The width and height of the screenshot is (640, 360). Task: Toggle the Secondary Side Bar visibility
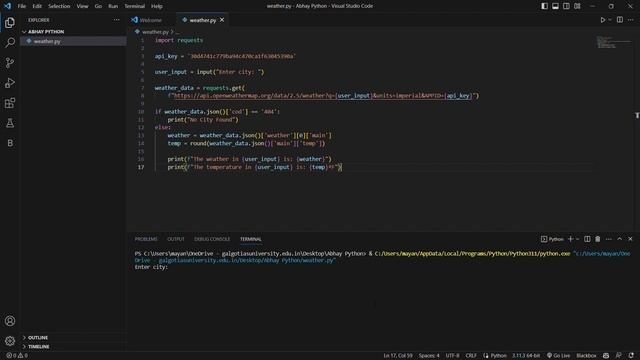point(566,6)
